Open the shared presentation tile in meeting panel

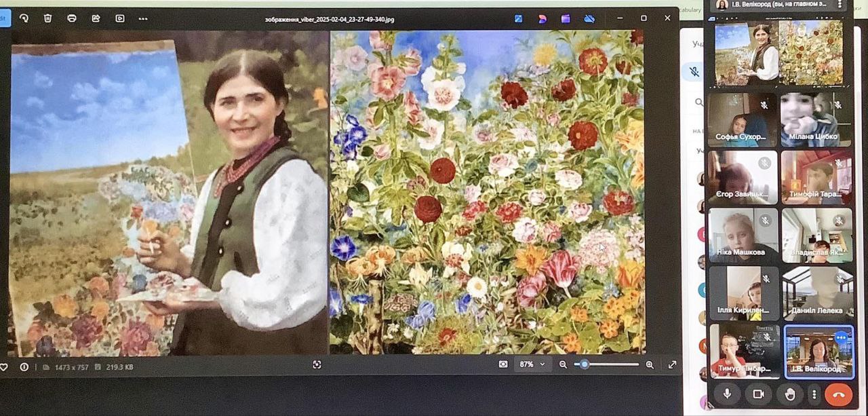pos(780,53)
